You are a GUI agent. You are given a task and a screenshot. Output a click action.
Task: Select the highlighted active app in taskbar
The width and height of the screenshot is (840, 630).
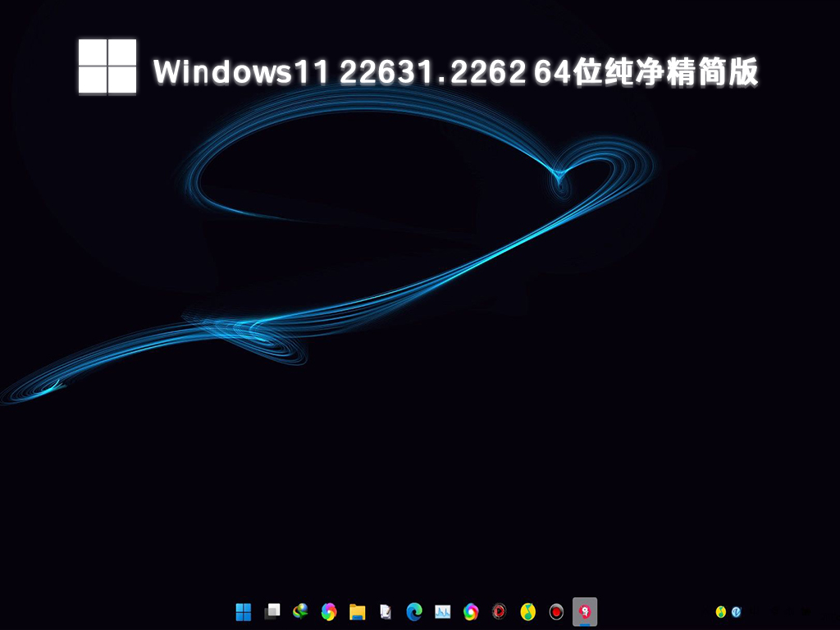[585, 611]
